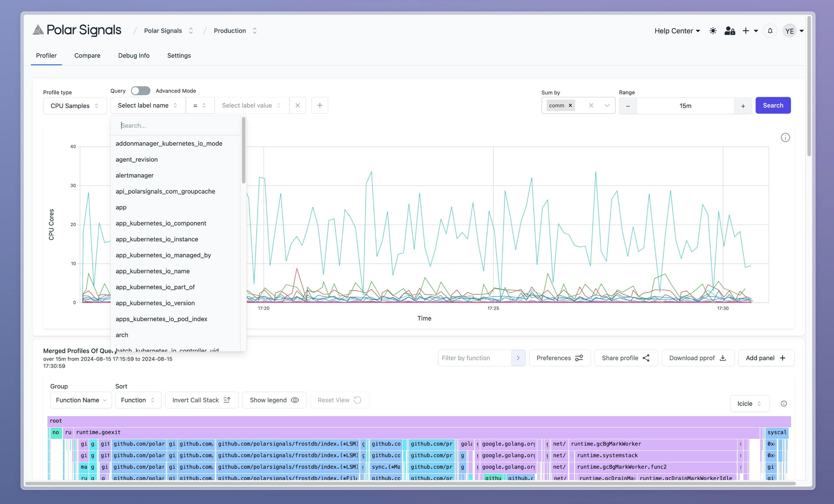Viewport: 834px width, 504px height.
Task: Select addonmanager_kubernetes_io_mode label
Action: click(176, 144)
